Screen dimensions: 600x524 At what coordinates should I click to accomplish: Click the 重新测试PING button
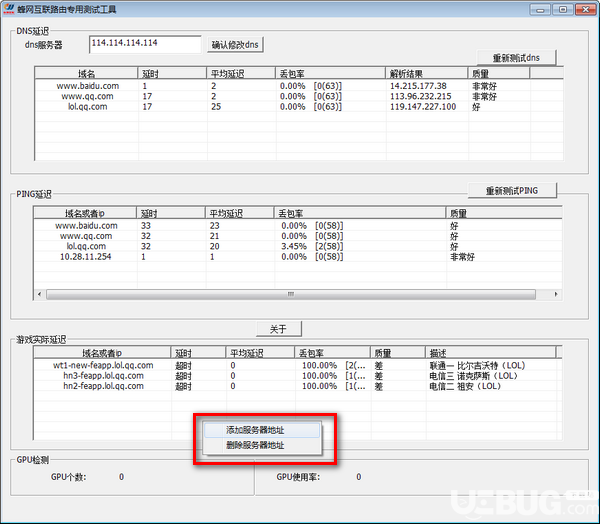click(x=512, y=191)
